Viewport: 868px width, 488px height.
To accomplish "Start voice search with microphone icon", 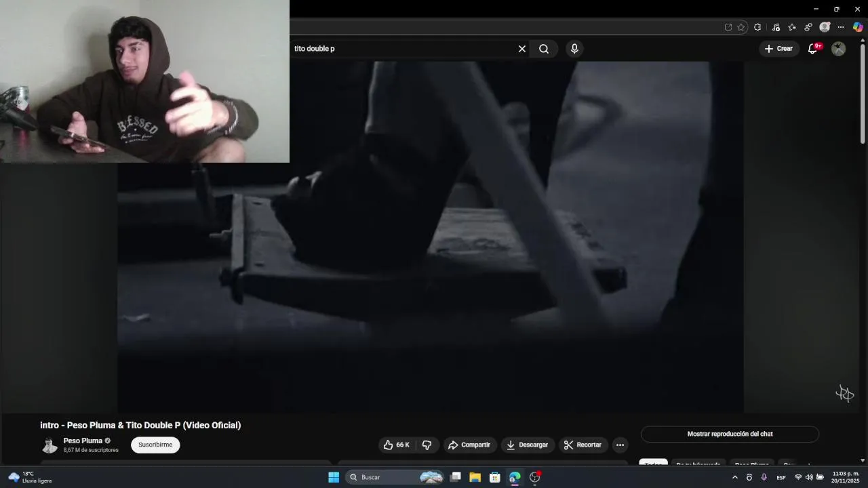I will point(574,49).
